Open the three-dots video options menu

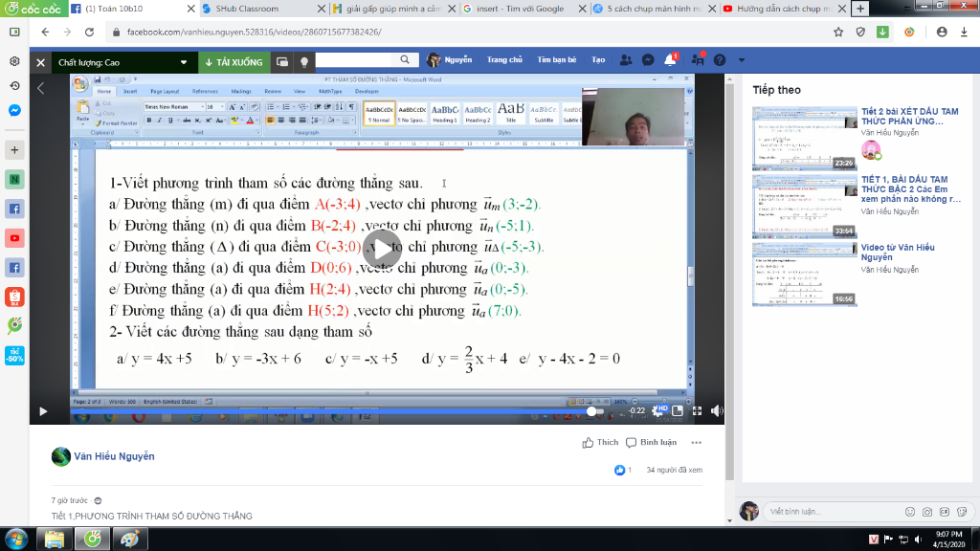[x=697, y=442]
